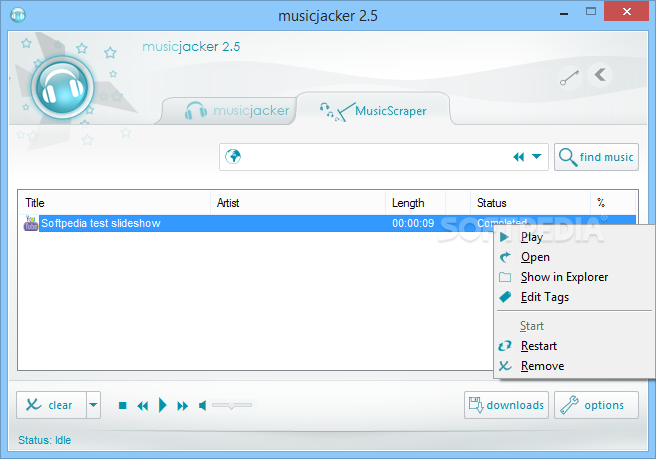
Task: Mute audio with the speaker icon
Action: 202,405
